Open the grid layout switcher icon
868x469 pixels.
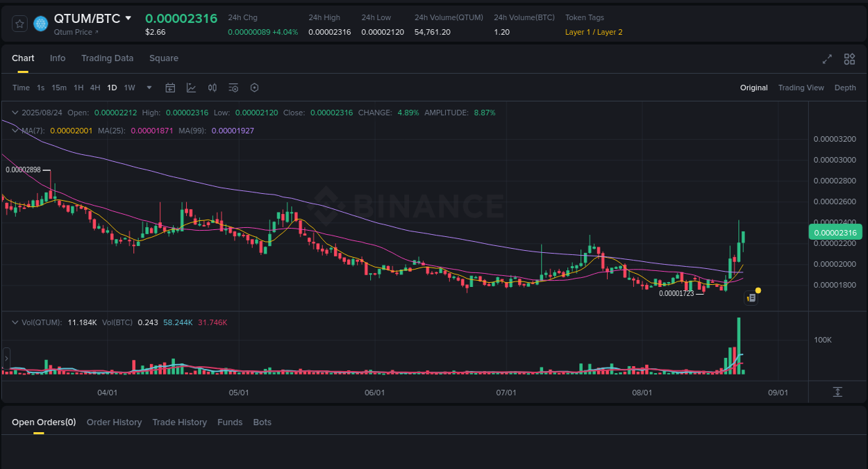(x=849, y=60)
